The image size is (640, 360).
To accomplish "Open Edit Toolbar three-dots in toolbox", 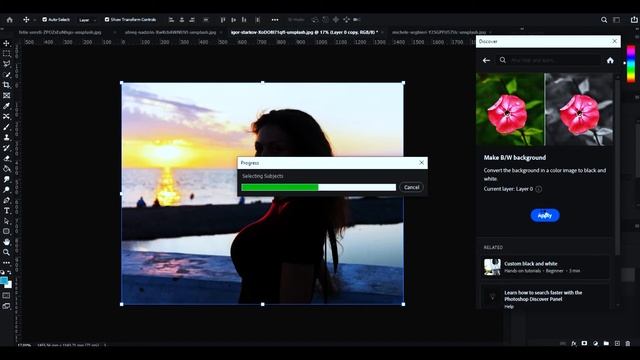I will pyautogui.click(x=7, y=263).
